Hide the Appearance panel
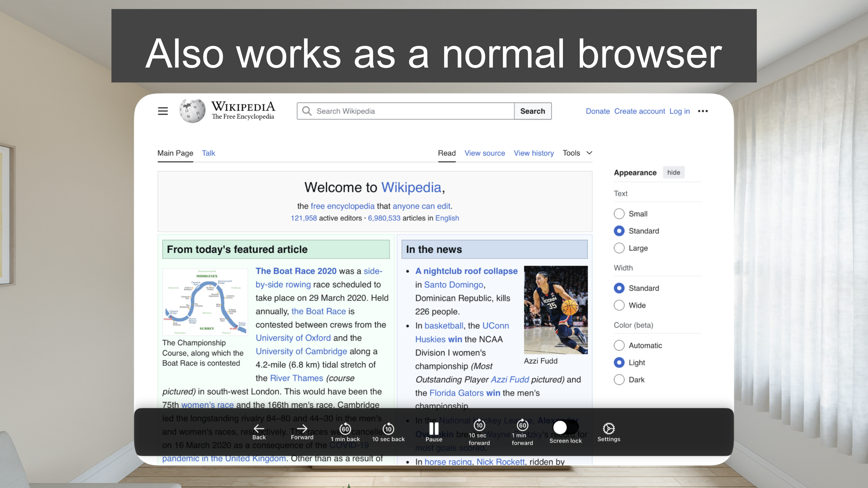Screen dimensions: 868x488 (673, 172)
